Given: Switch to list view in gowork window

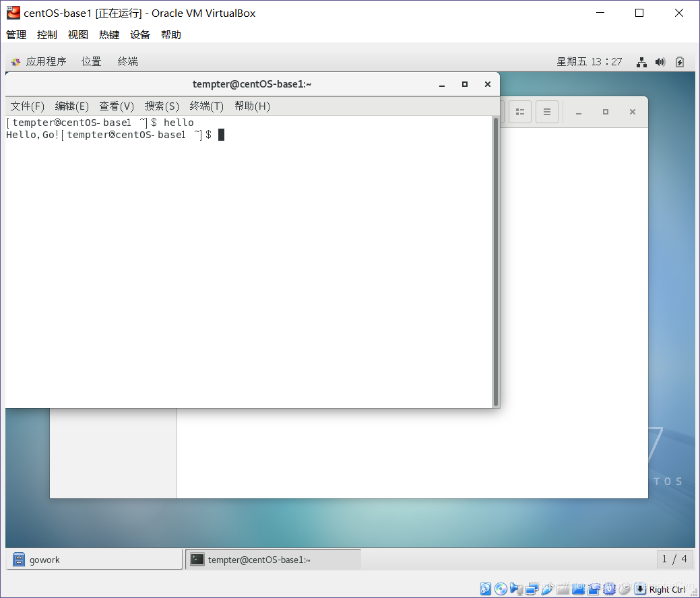Looking at the screenshot, I should coord(520,112).
